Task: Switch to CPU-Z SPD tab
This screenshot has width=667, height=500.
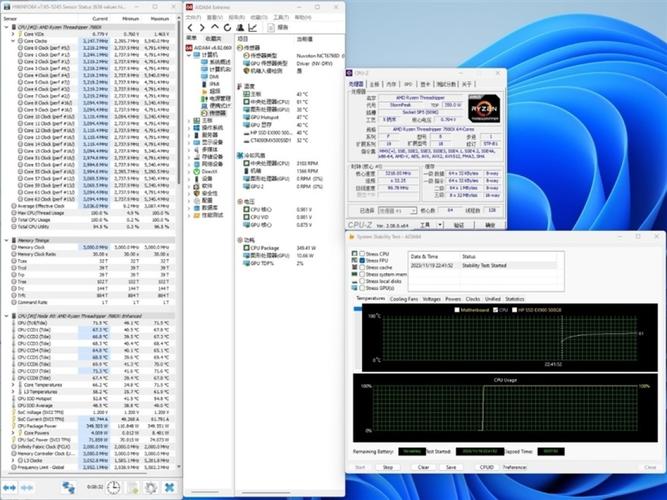Action: pyautogui.click(x=408, y=84)
